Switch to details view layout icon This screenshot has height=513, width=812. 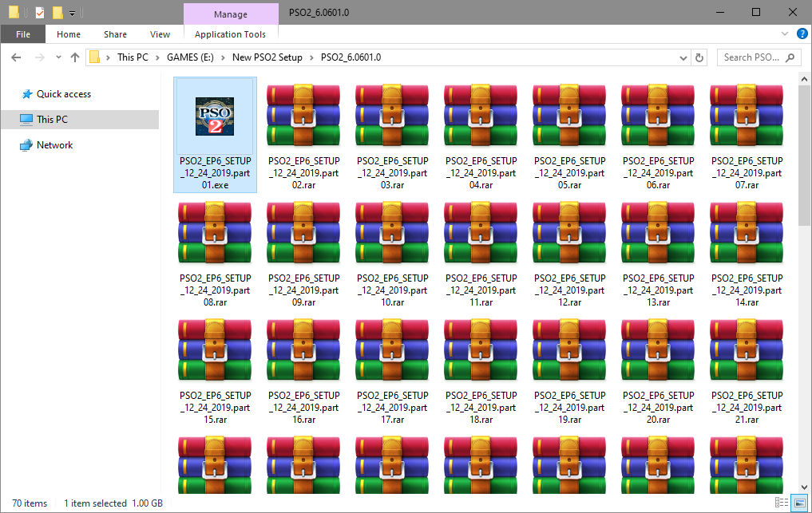click(x=782, y=502)
